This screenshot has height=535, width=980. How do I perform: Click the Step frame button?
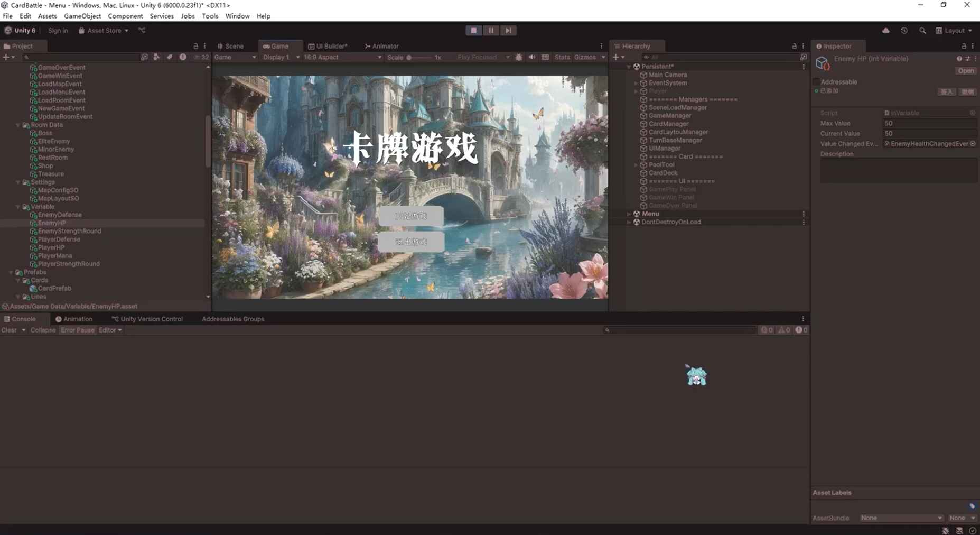click(508, 31)
